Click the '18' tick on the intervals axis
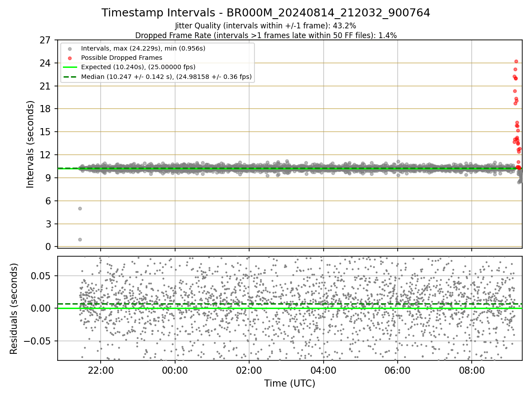 point(45,109)
